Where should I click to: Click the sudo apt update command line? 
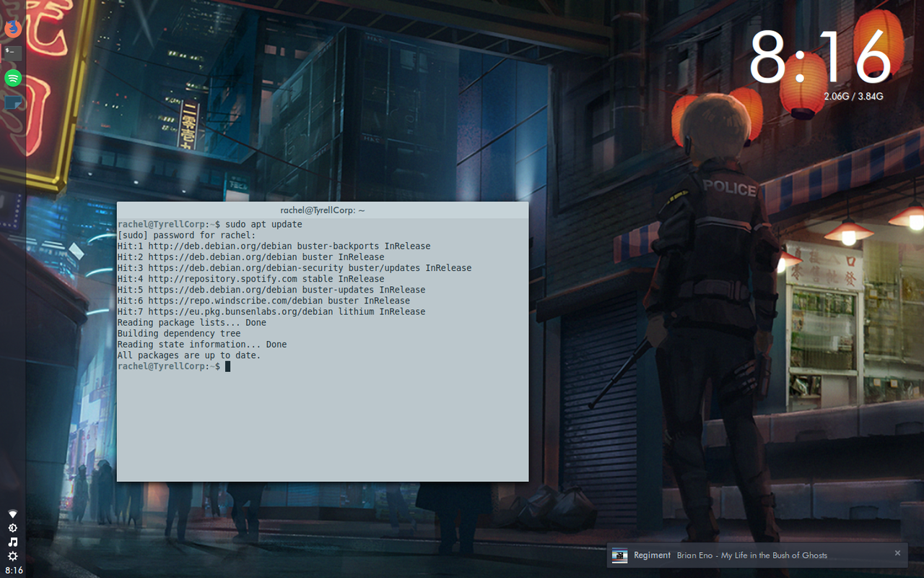(x=209, y=224)
